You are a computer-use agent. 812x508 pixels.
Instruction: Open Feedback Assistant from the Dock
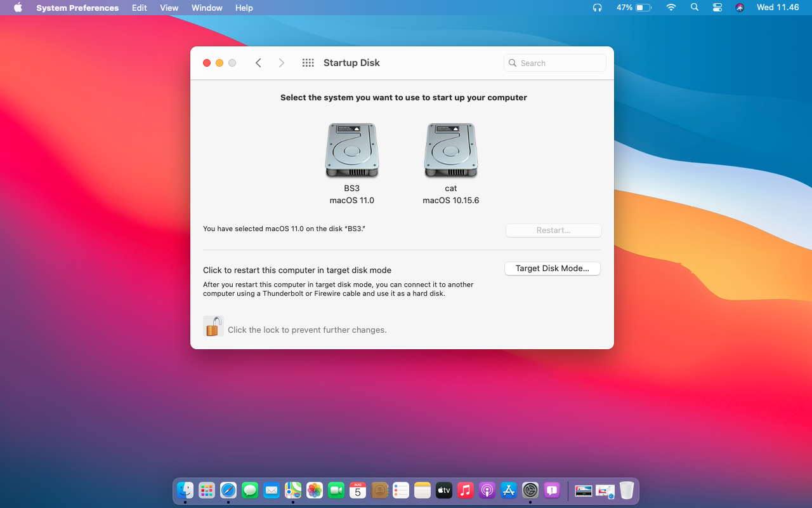[552, 490]
